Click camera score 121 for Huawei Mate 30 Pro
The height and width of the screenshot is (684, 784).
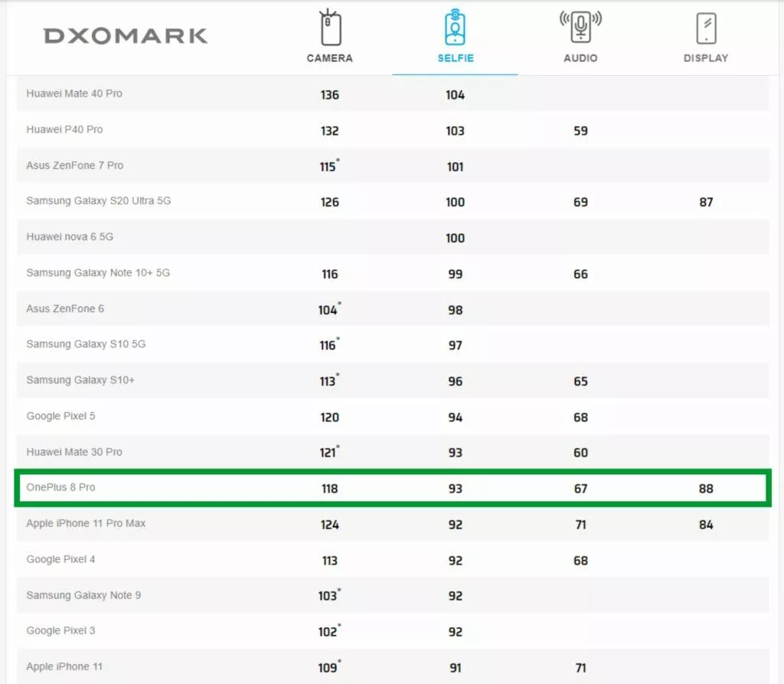[x=329, y=451]
